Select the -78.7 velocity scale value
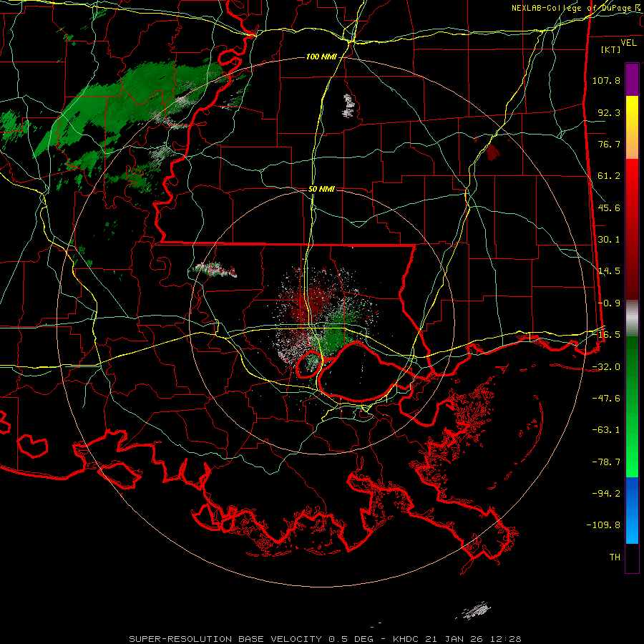Viewport: 644px width, 644px height. click(x=606, y=462)
